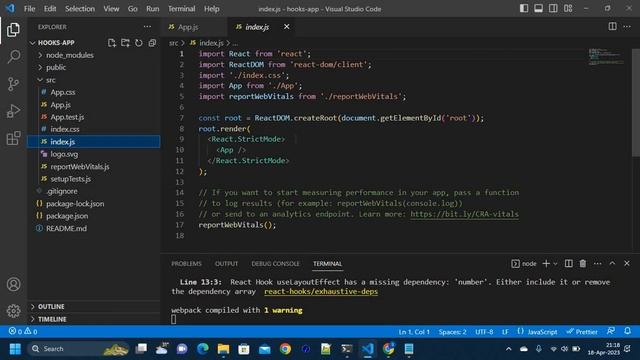
Task: Click the Prettier status bar item
Action: click(582, 332)
